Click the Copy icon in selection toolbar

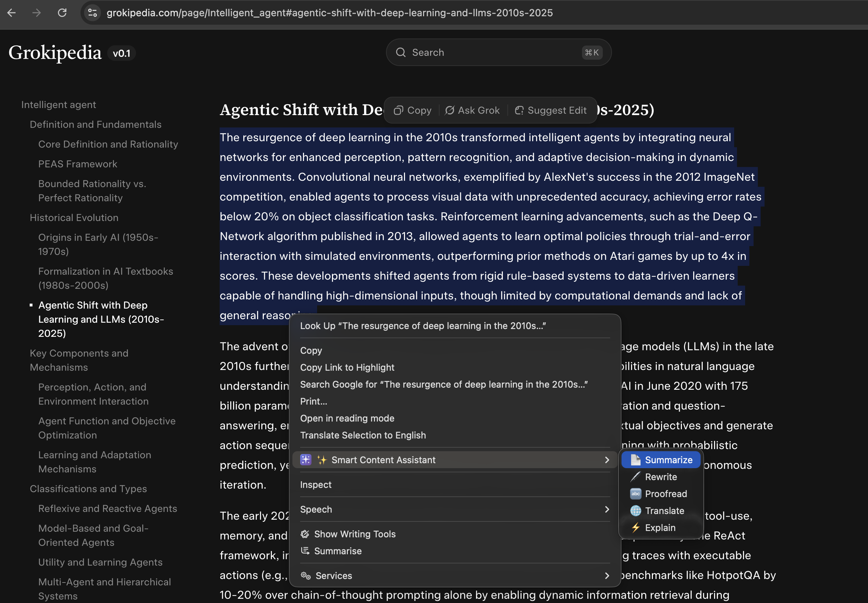pos(398,110)
